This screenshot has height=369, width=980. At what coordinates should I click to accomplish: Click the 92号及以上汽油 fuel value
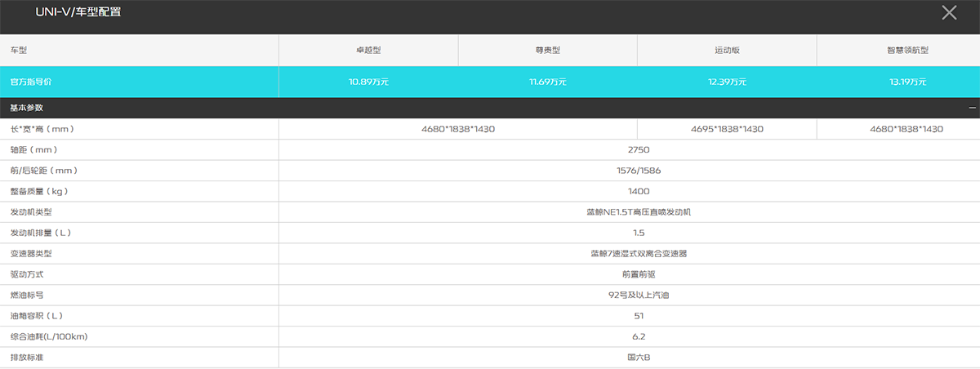pos(639,295)
